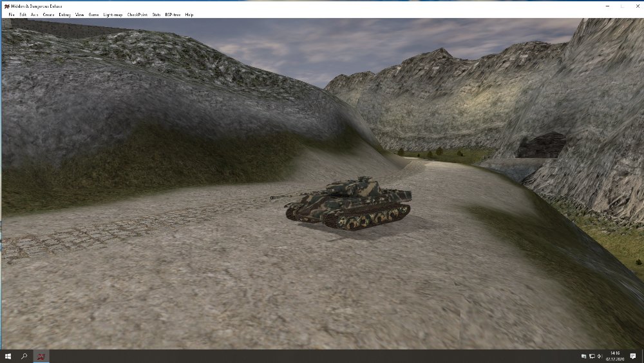Click the Hidden & Dangerous title bar icon
The image size is (644, 363).
[6, 6]
